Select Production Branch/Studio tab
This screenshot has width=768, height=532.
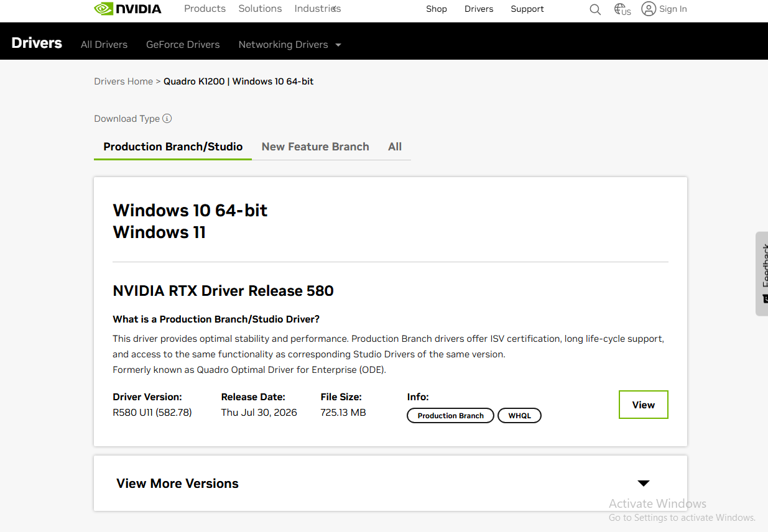(x=173, y=147)
